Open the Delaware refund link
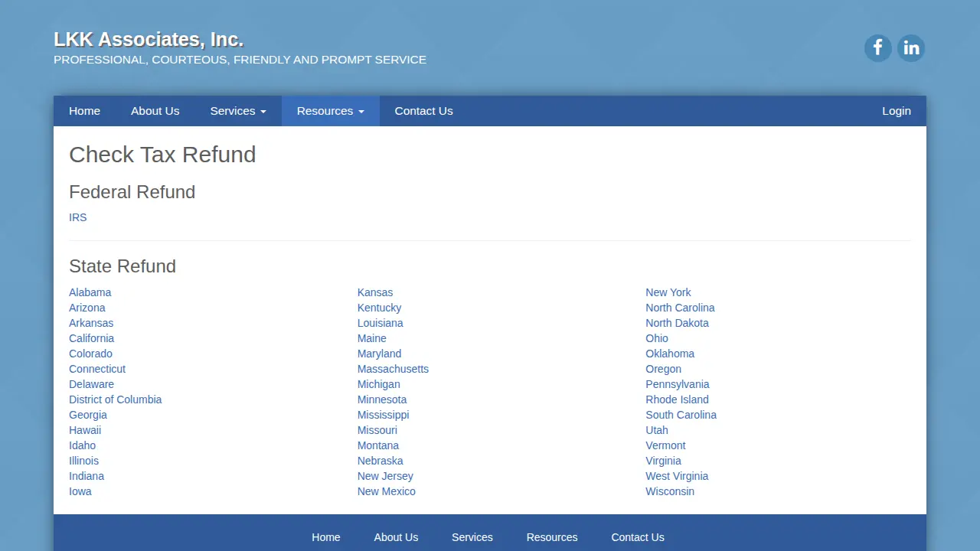Viewport: 980px width, 551px height. click(92, 384)
